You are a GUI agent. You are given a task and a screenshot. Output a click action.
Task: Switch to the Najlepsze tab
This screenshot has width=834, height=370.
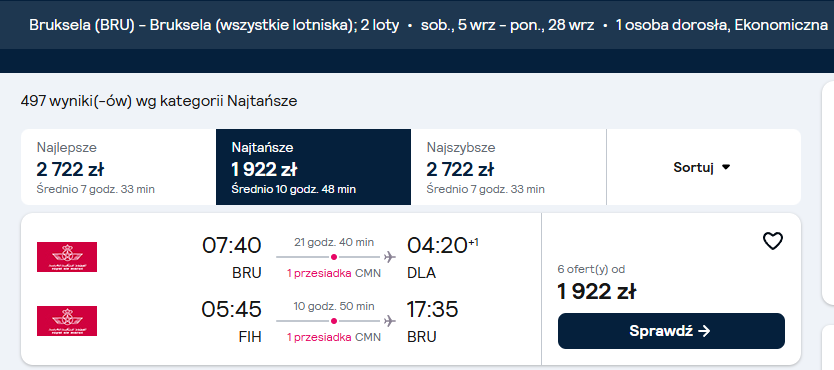click(119, 167)
